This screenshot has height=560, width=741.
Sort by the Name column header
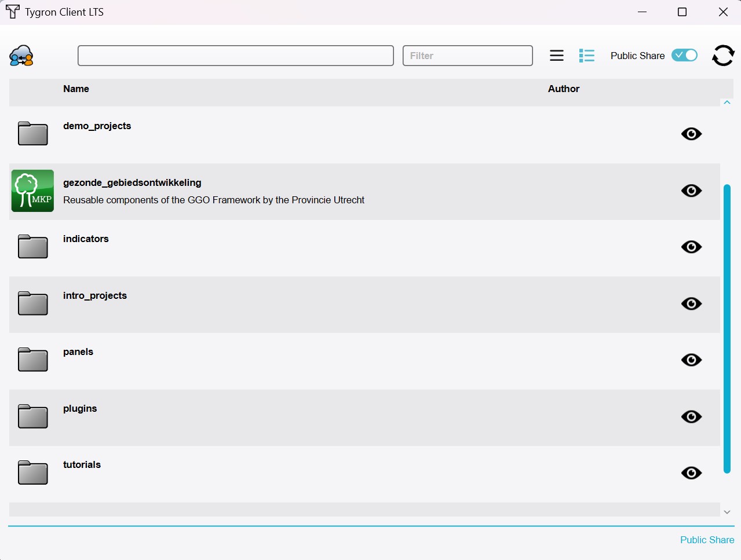[x=76, y=89]
